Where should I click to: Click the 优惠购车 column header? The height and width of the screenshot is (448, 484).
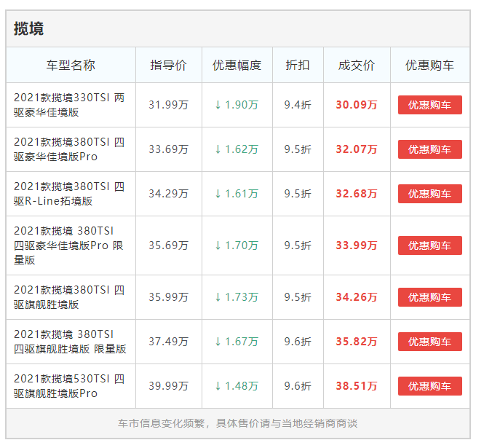429,65
